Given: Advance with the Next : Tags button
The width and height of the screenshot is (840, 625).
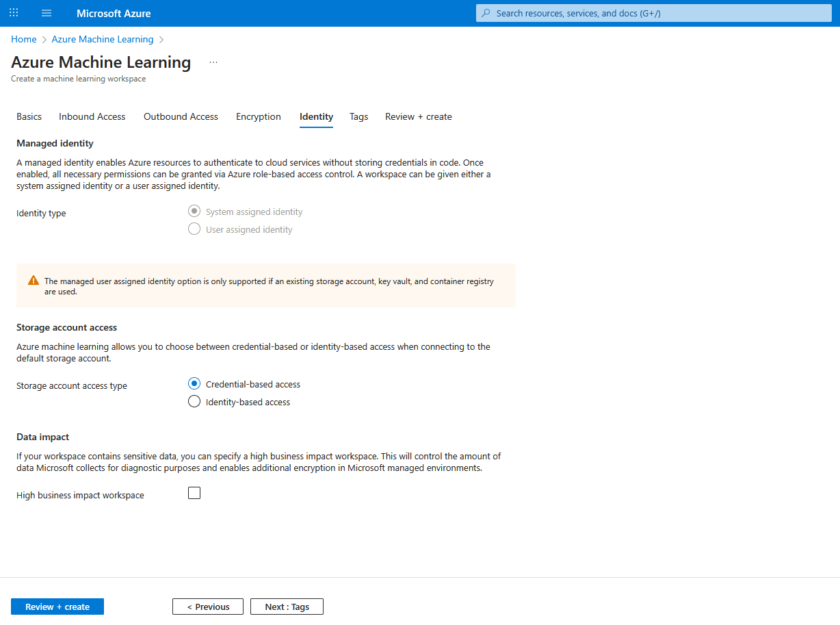Looking at the screenshot, I should pyautogui.click(x=287, y=607).
